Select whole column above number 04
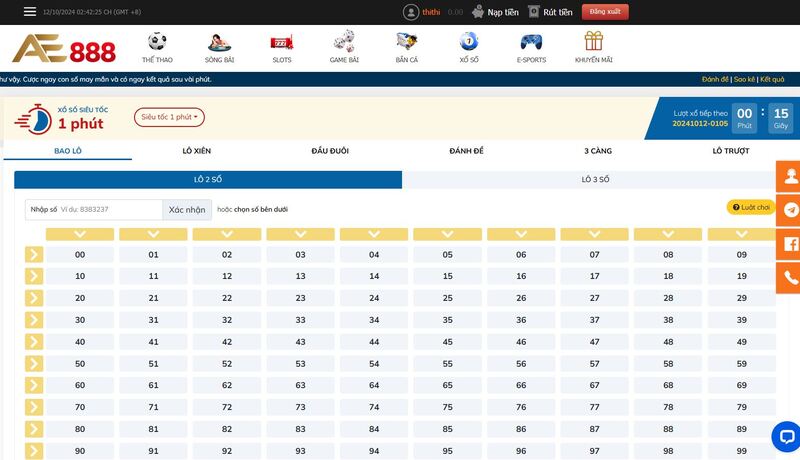 [374, 234]
